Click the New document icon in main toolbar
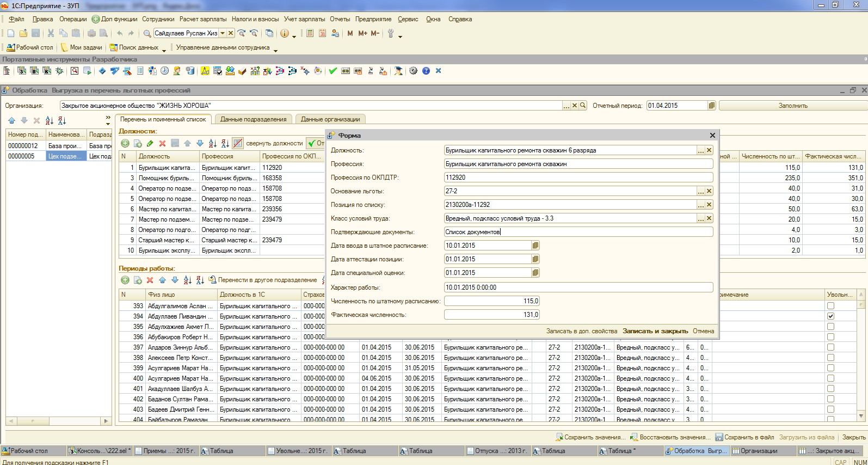868x465 pixels. [x=11, y=33]
